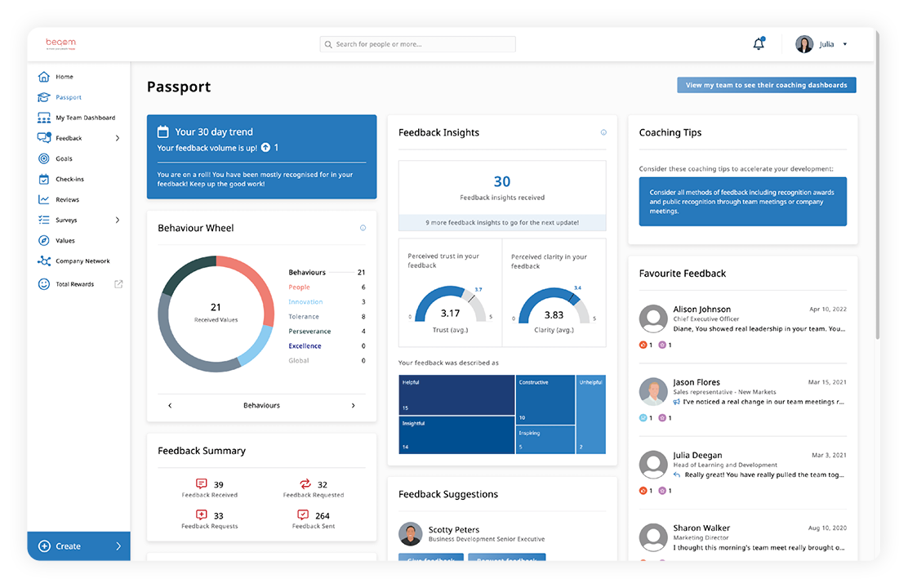908x588 pixels.
Task: Open Julia Deegan's favourite feedback
Action: coord(742,472)
